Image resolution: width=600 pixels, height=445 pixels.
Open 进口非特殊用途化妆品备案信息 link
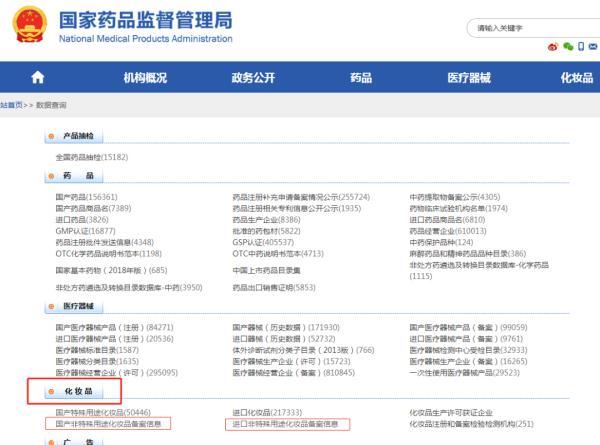[x=285, y=424]
